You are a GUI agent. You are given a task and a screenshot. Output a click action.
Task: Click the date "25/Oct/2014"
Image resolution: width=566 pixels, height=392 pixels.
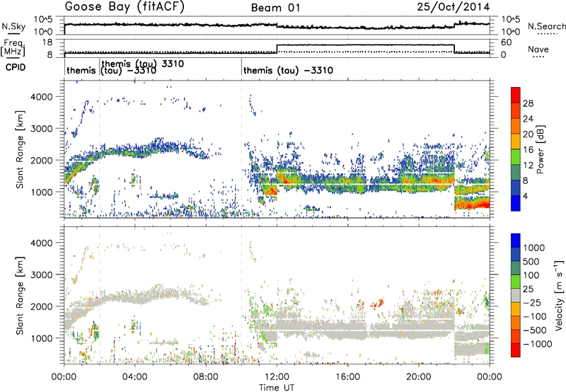pyautogui.click(x=454, y=7)
